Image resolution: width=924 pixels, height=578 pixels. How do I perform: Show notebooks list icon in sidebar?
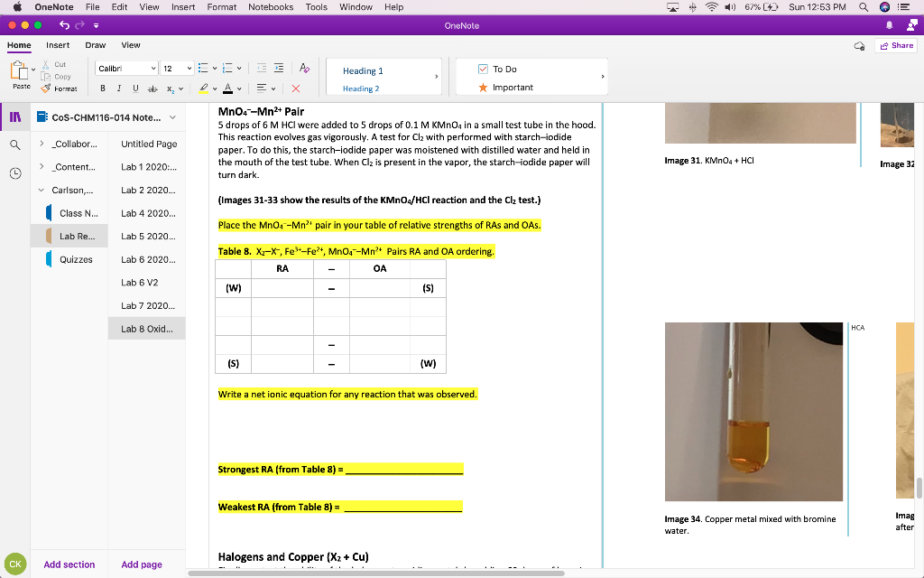click(x=15, y=117)
